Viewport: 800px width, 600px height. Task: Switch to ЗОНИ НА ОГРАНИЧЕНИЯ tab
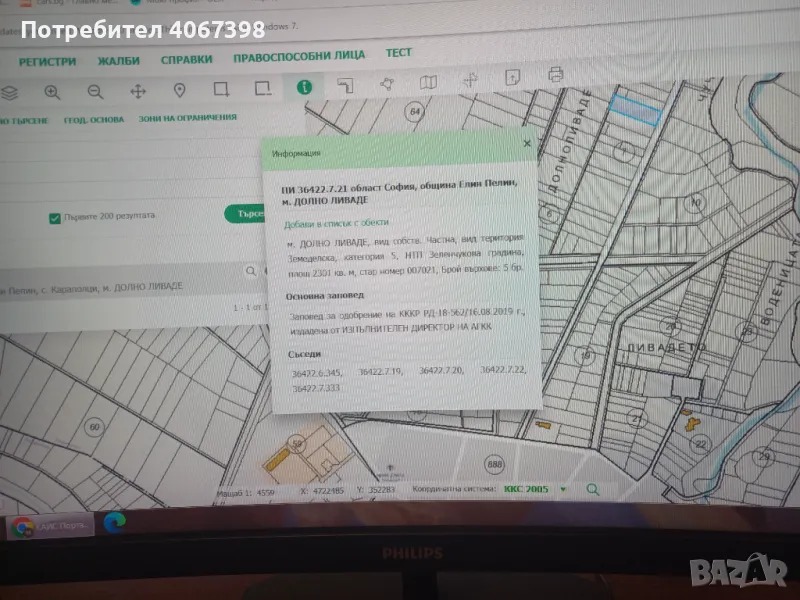point(189,118)
